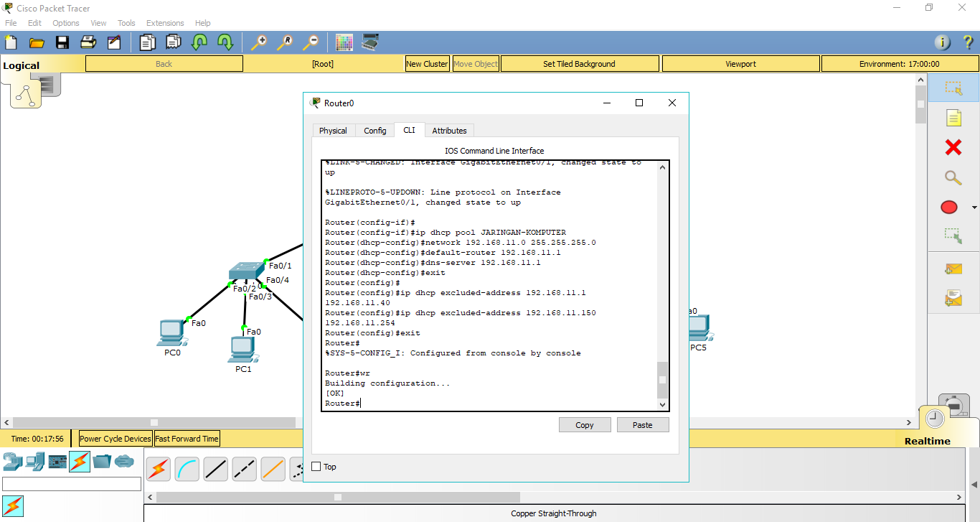Activate the red X Delete tool
980x522 pixels.
(x=953, y=147)
